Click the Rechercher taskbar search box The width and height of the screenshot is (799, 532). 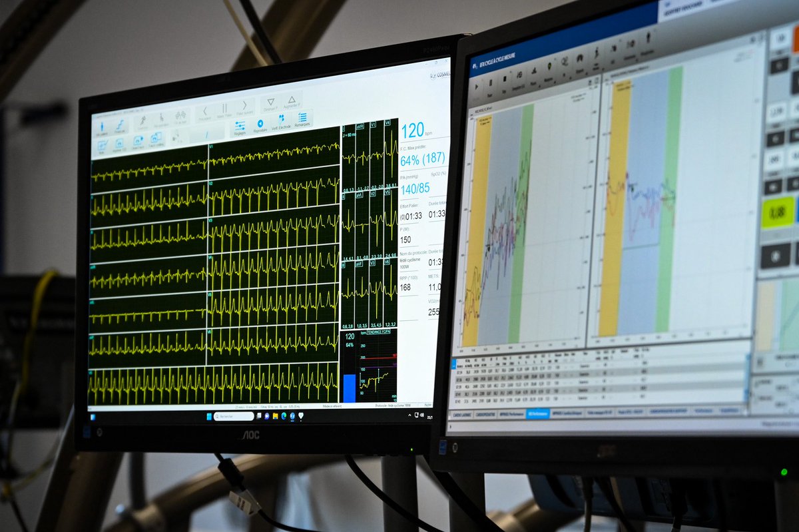[x=234, y=416]
